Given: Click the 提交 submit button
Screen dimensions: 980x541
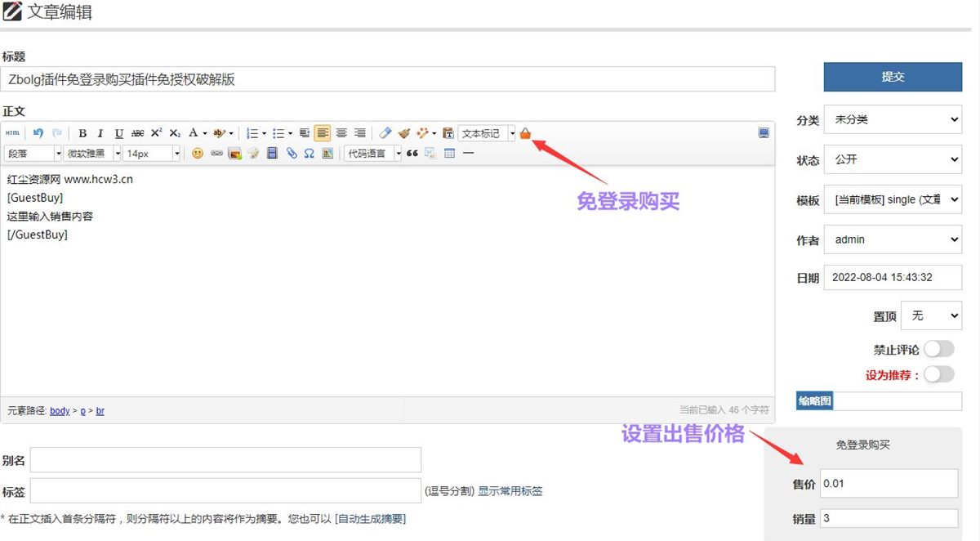Looking at the screenshot, I should coord(893,77).
